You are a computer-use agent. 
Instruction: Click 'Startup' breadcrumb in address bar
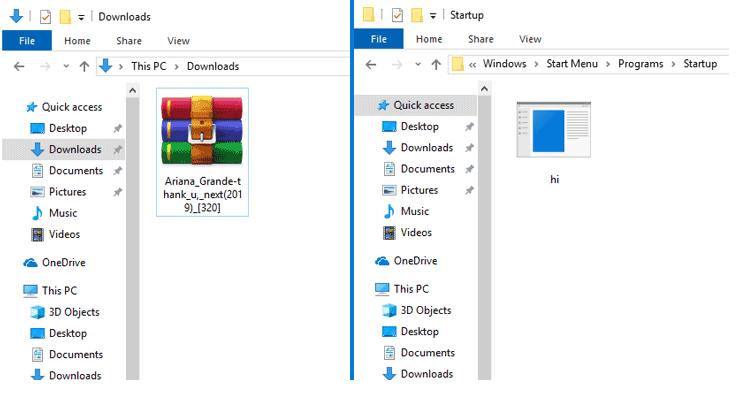pyautogui.click(x=700, y=64)
